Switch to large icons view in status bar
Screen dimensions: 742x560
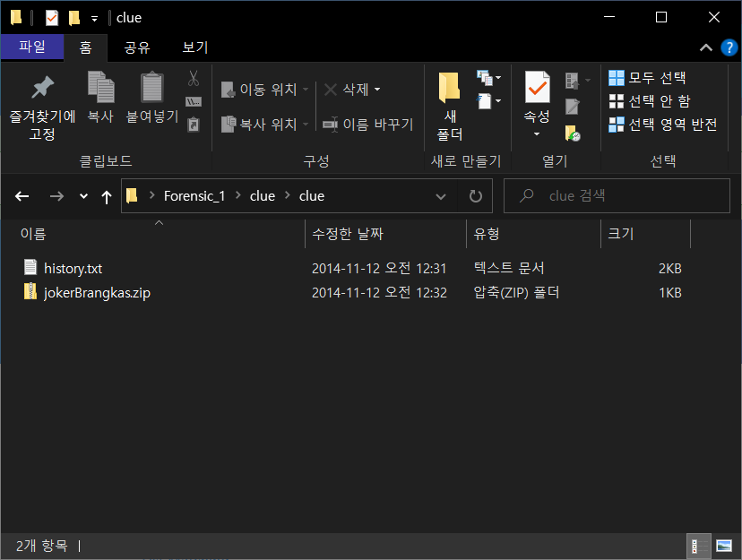coord(723,546)
